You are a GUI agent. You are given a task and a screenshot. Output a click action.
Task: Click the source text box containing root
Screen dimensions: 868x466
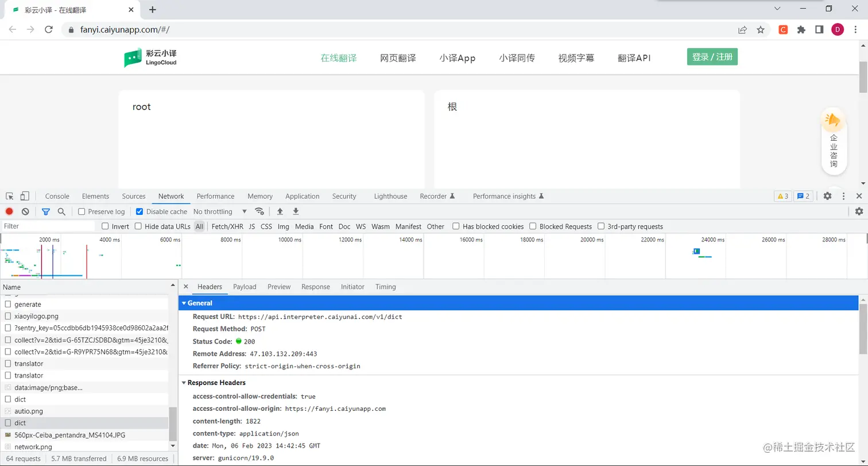[272, 138]
